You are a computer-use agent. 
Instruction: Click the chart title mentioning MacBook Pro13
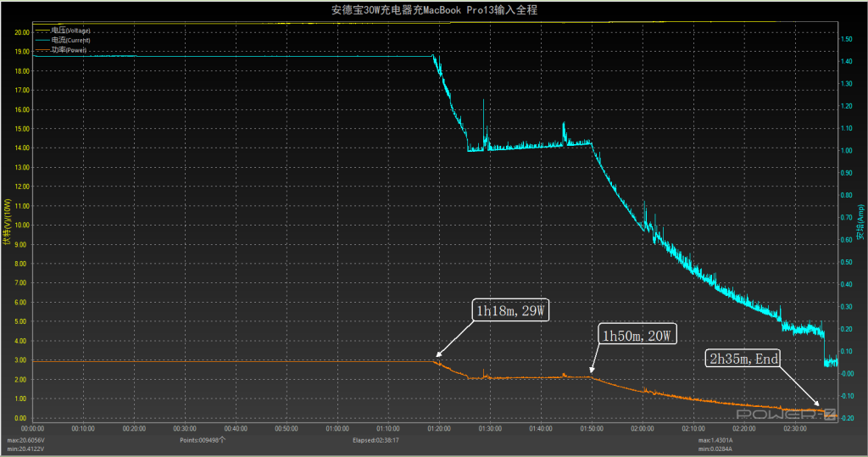[x=434, y=10]
